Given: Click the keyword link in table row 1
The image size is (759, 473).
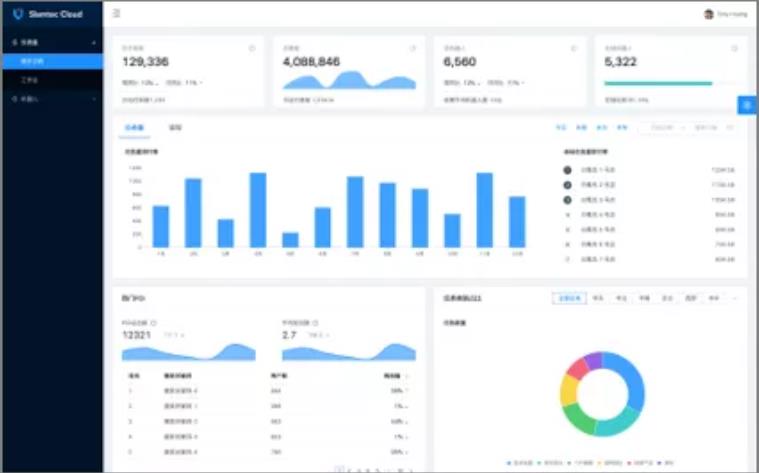Looking at the screenshot, I should tap(181, 391).
